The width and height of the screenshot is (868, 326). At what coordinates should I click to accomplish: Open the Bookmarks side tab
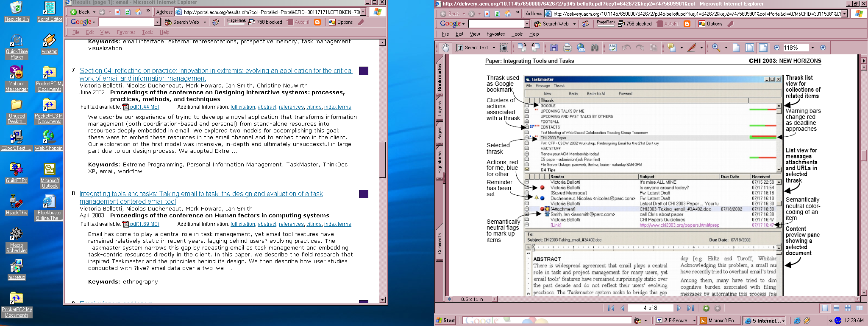[x=440, y=77]
